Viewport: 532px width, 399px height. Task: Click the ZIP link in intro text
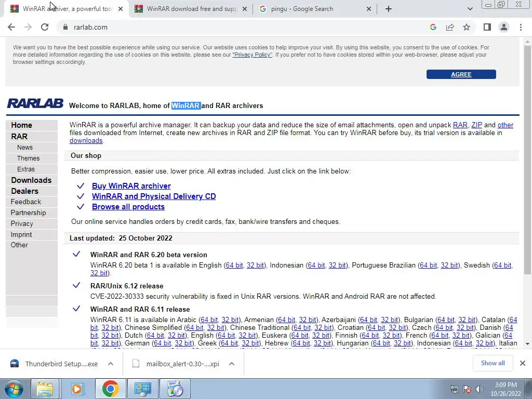point(476,125)
